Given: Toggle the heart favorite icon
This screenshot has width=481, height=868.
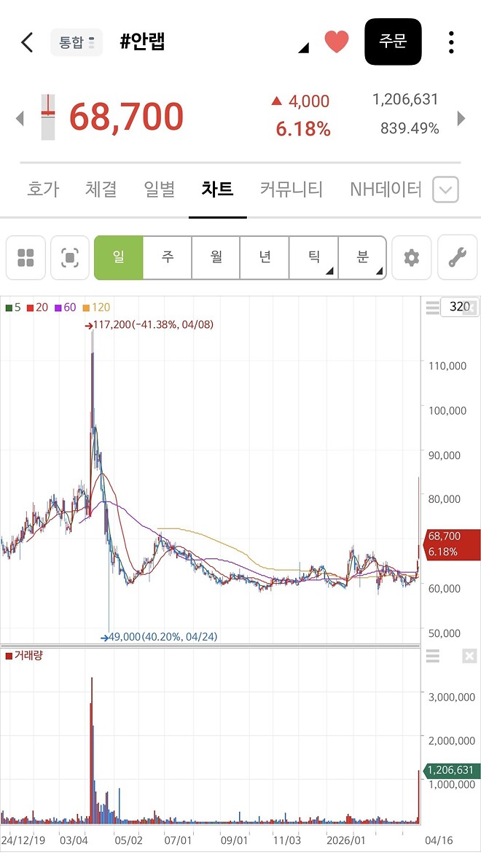Looking at the screenshot, I should 337,42.
